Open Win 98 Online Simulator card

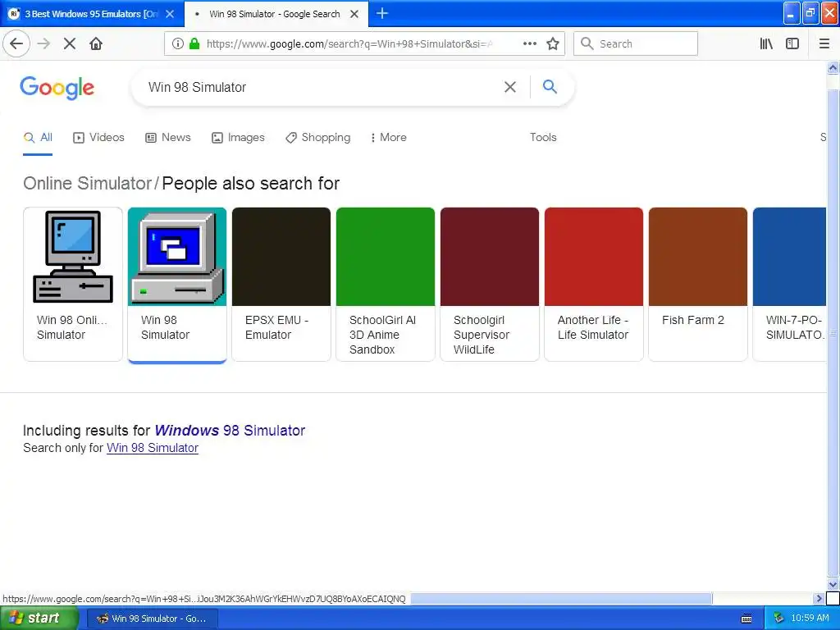tap(73, 284)
